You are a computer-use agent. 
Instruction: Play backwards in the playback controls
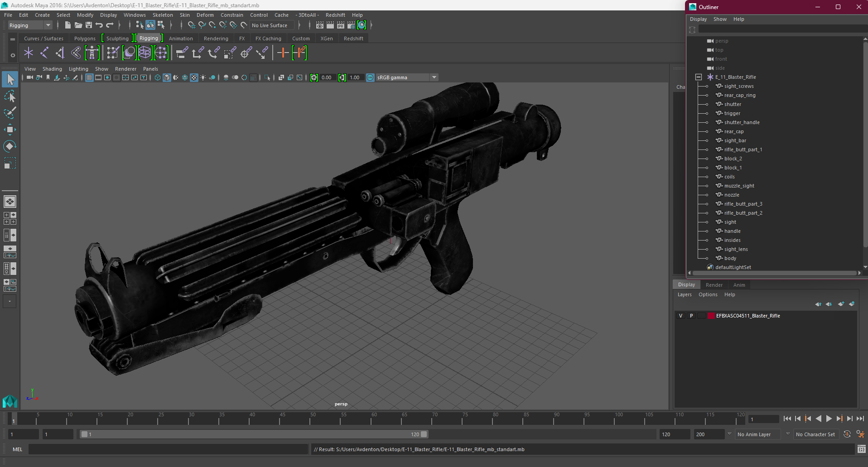click(818, 419)
